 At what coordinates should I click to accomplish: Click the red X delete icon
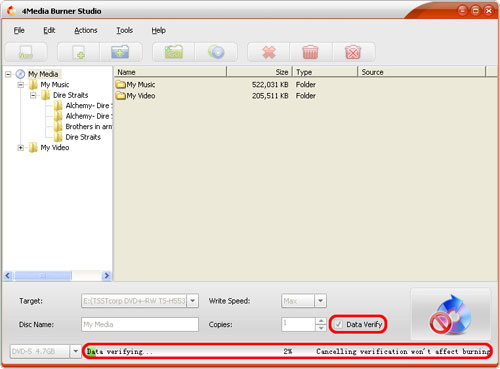[269, 52]
